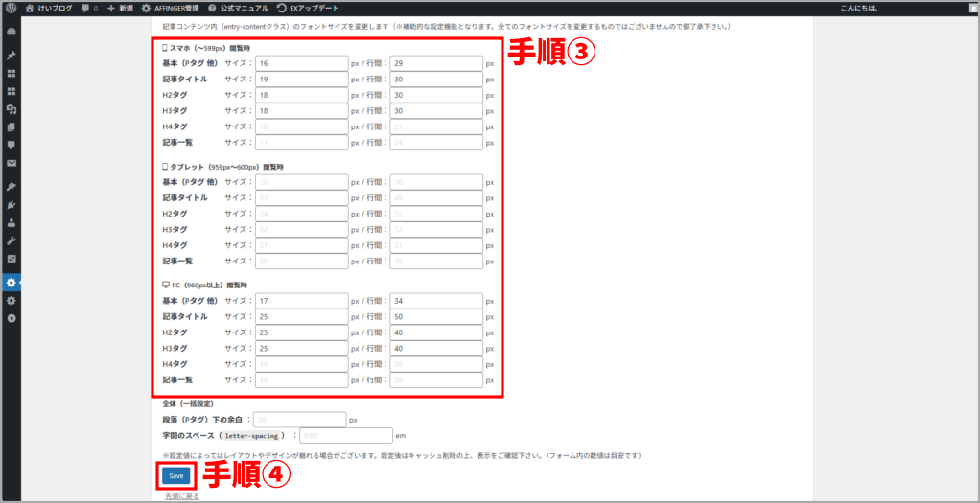The image size is (980, 503).
Task: Click the letter-spacing input field
Action: click(x=345, y=435)
